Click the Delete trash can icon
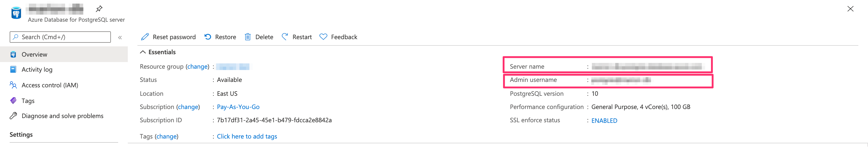 (248, 37)
